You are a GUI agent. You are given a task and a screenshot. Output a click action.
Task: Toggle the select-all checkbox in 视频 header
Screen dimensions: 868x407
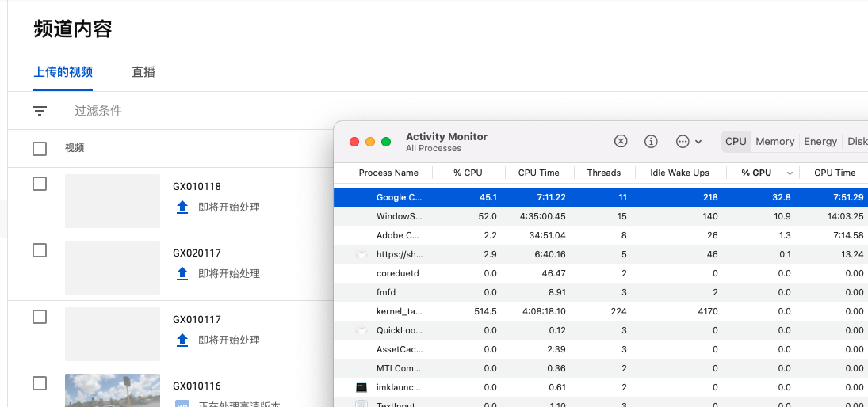point(40,148)
